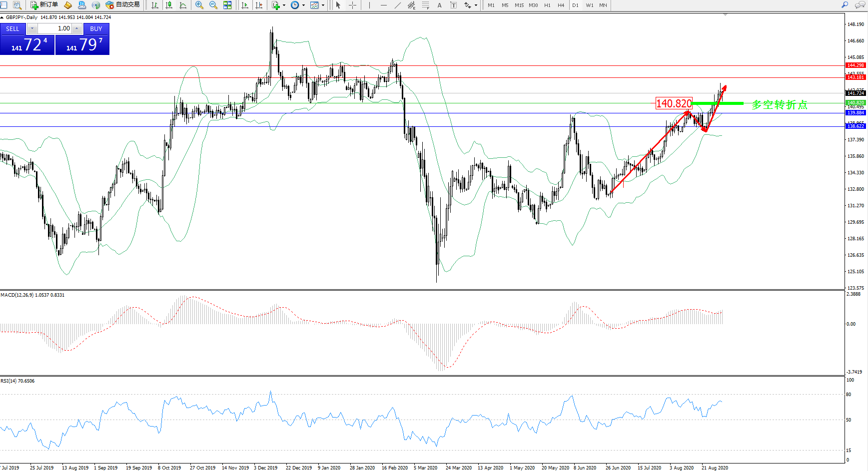The width and height of the screenshot is (868, 471).
Task: Expand the periodicity clock dropdown
Action: (303, 5)
